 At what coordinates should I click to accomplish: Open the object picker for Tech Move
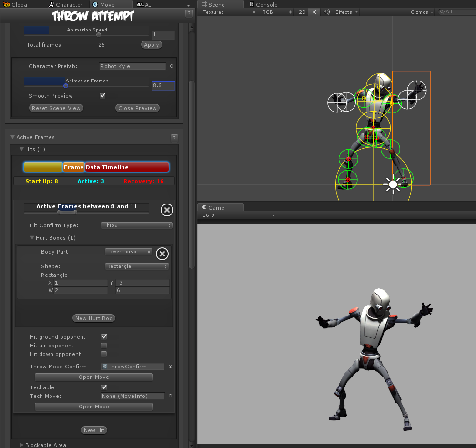click(x=170, y=396)
